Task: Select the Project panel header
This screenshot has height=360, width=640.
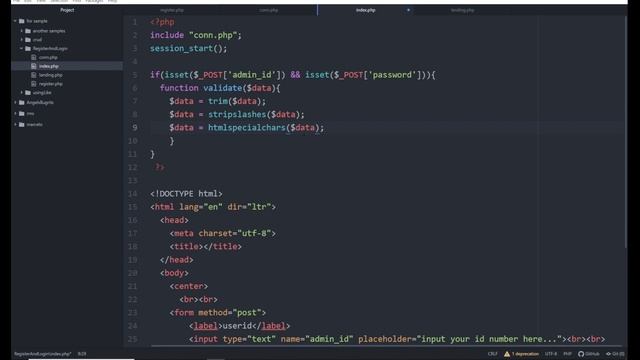Action: point(67,10)
